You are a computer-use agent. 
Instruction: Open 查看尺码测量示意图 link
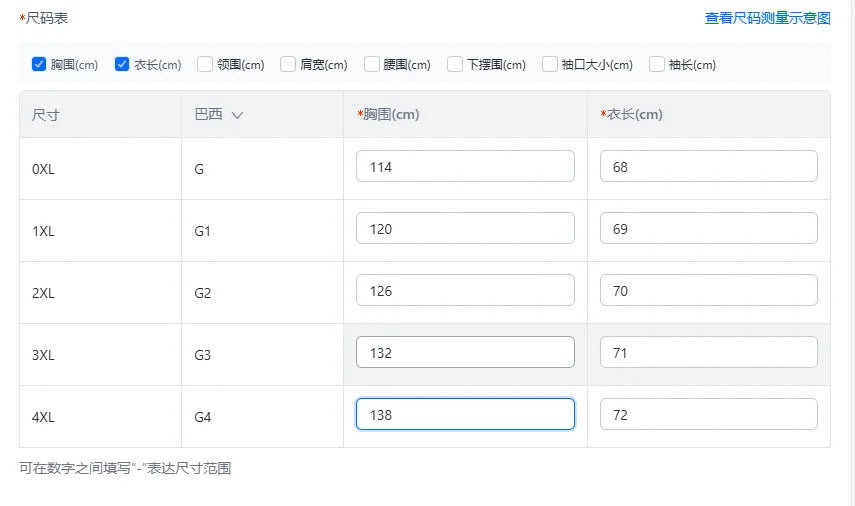[767, 18]
